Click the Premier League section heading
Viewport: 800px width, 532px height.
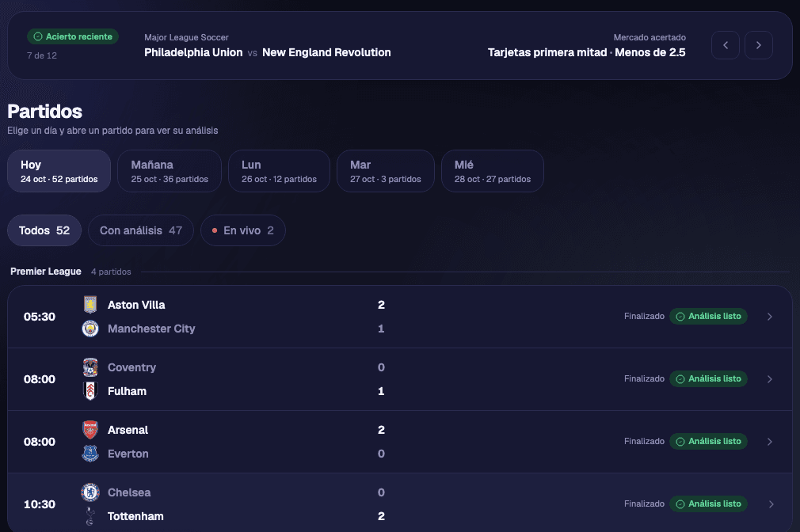pyautogui.click(x=46, y=272)
